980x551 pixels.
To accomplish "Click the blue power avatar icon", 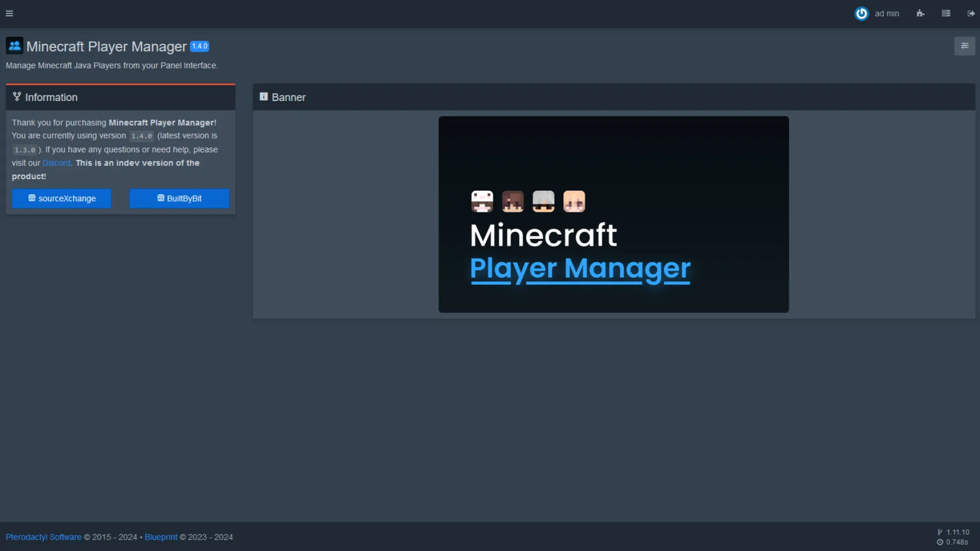I will click(861, 13).
